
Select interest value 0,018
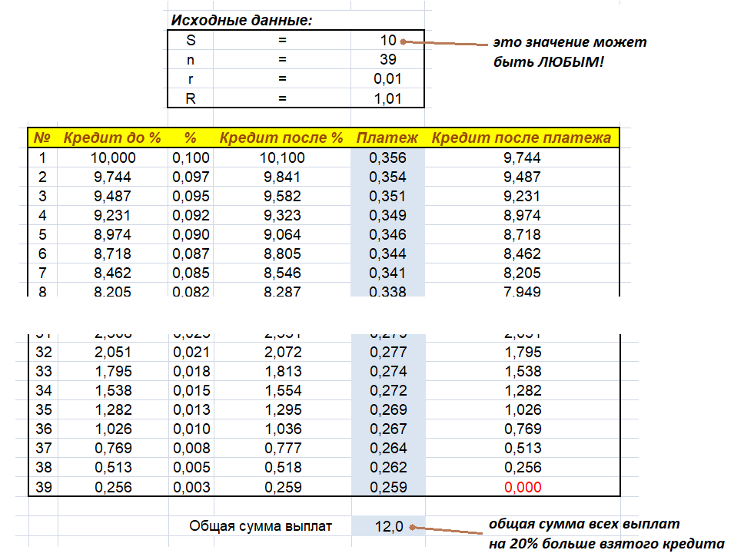pyautogui.click(x=192, y=371)
